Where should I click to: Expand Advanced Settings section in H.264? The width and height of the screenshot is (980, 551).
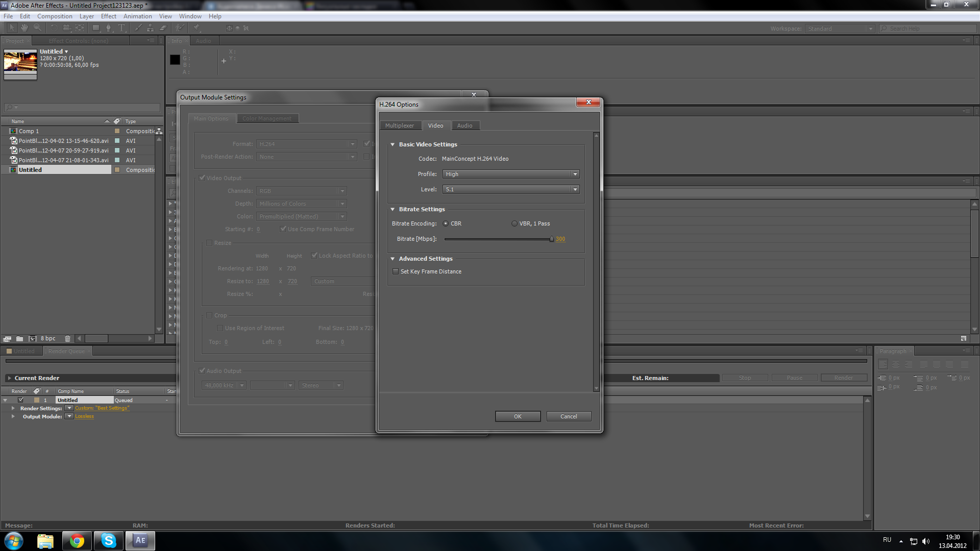[x=394, y=258]
